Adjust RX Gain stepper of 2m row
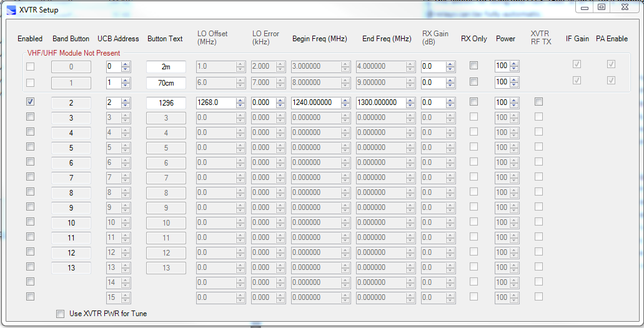 450,67
